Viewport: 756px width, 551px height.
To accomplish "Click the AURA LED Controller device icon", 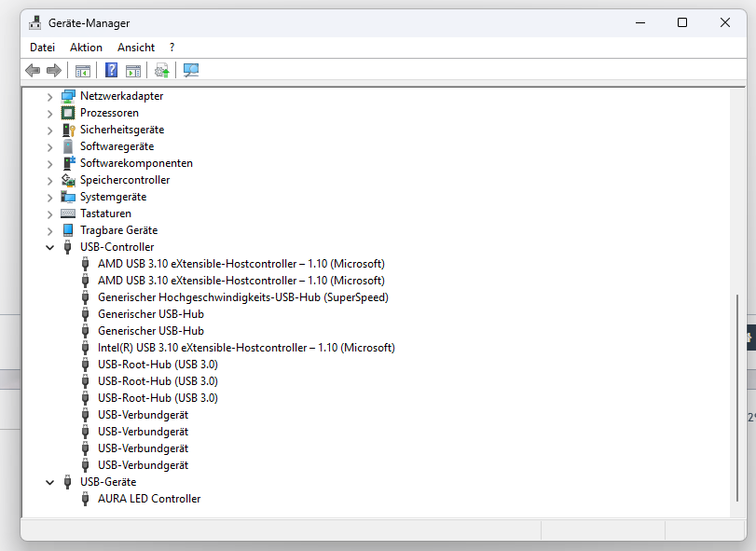I will coord(86,499).
